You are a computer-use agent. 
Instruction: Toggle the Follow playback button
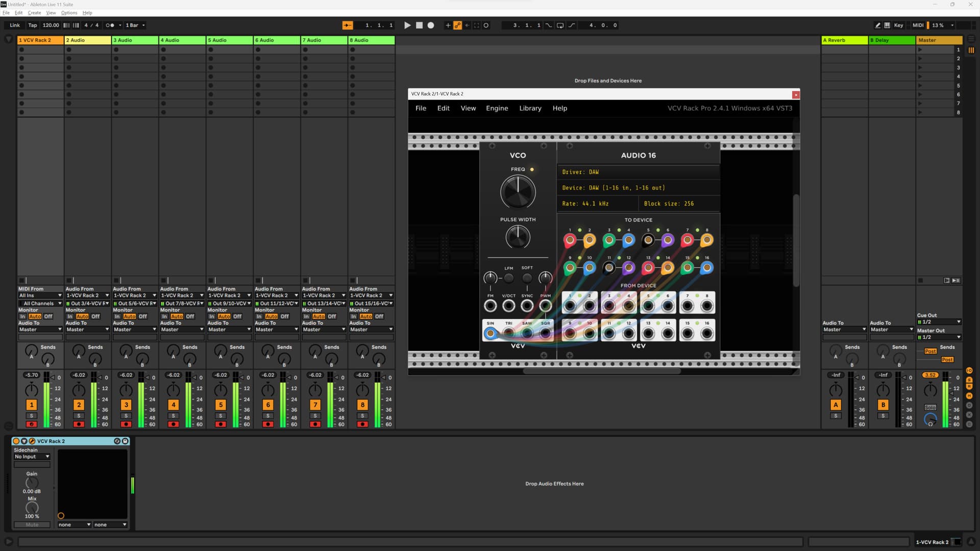point(347,25)
